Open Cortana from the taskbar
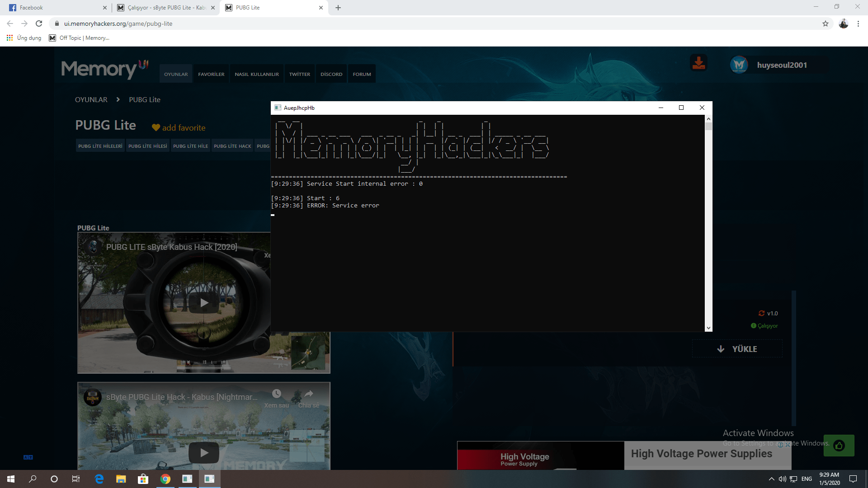 pos(54,479)
